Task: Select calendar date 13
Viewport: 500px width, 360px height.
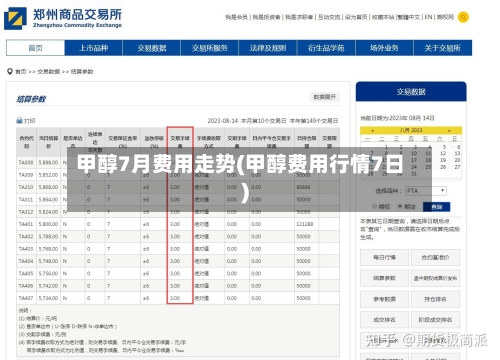Action: pos(457,153)
